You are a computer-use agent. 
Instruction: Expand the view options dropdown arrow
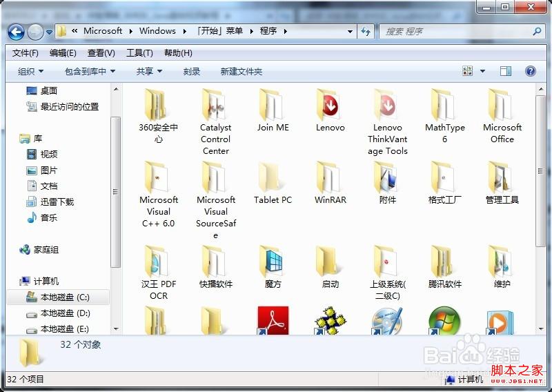482,71
